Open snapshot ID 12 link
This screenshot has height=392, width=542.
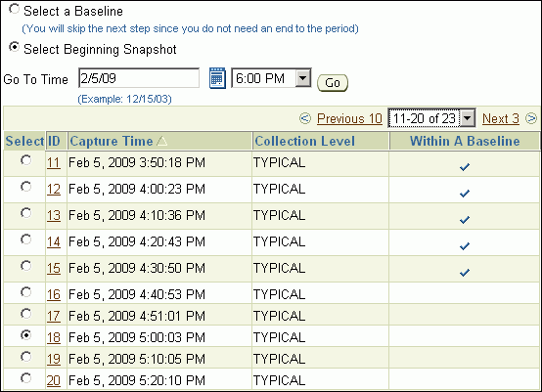54,189
